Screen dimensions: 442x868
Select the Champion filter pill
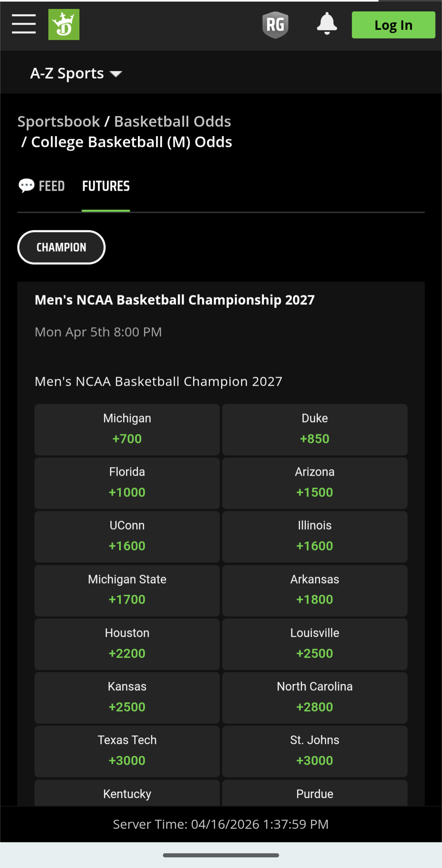61,247
